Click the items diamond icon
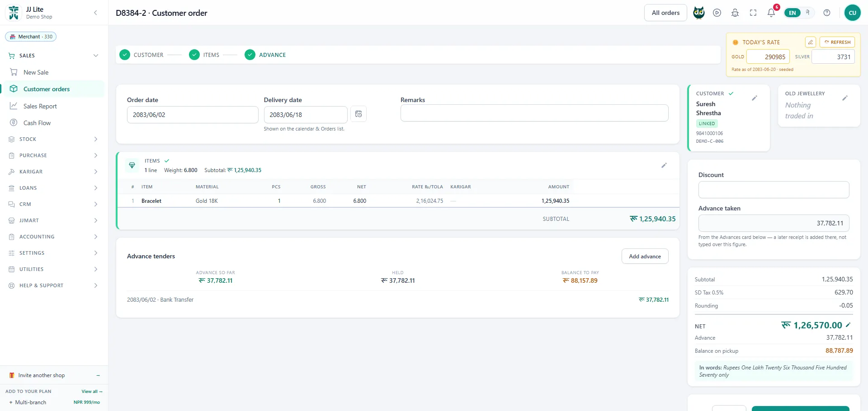This screenshot has width=868, height=411. 132,165
